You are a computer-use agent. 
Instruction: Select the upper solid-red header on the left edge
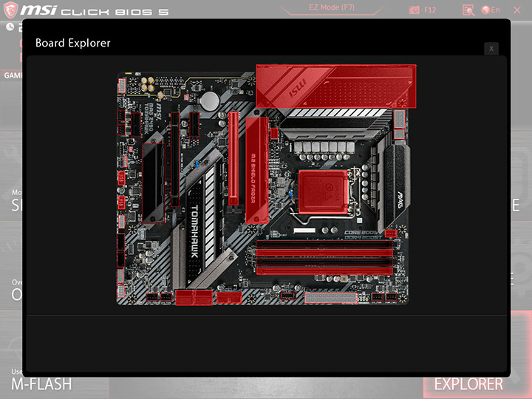[x=121, y=178]
